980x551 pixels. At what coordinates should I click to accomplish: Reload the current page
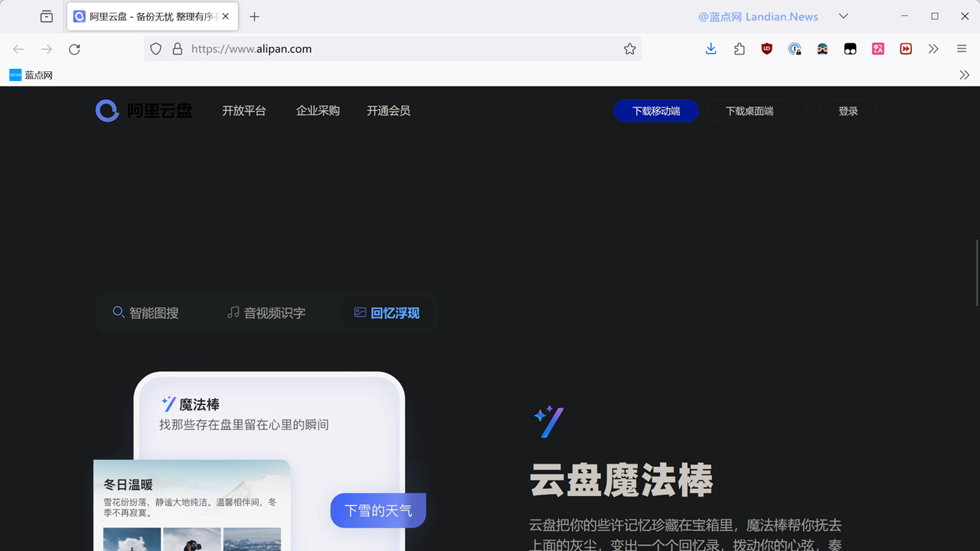tap(74, 49)
